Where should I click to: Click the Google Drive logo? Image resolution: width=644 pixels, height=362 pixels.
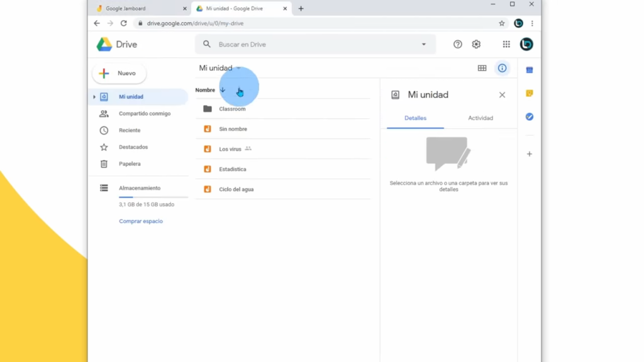pyautogui.click(x=104, y=45)
